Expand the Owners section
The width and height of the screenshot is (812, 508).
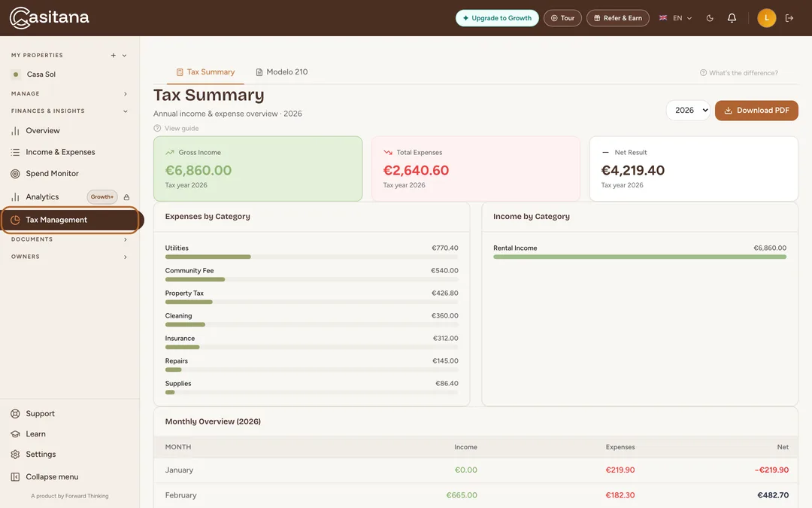(69, 257)
